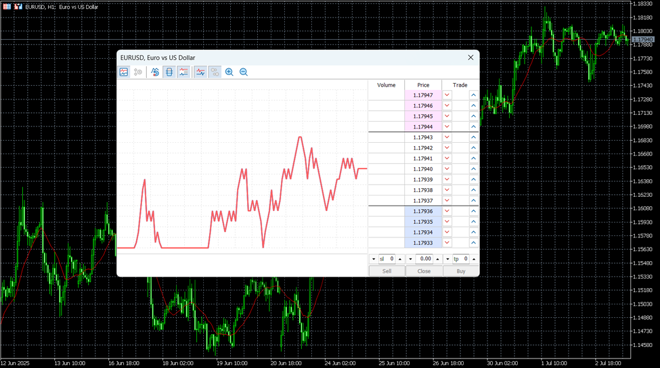
Task: Toggle the spread view toolbar icon
Action: click(169, 72)
